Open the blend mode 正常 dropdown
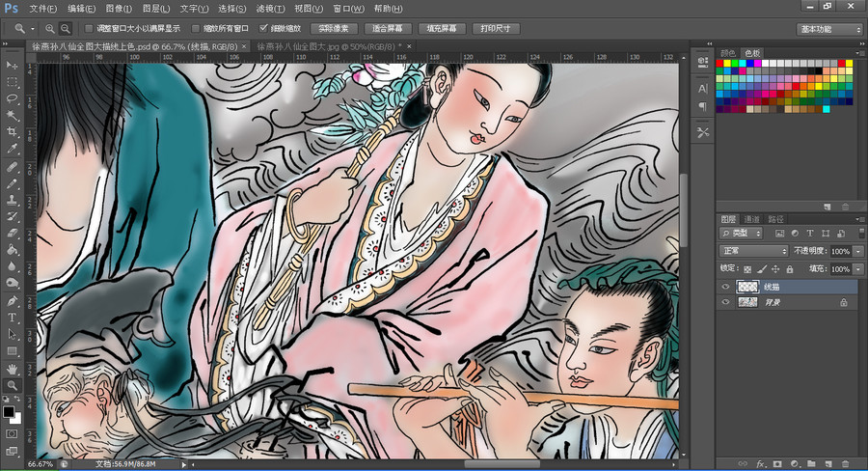Viewport: 868px width, 471px height. coord(753,251)
